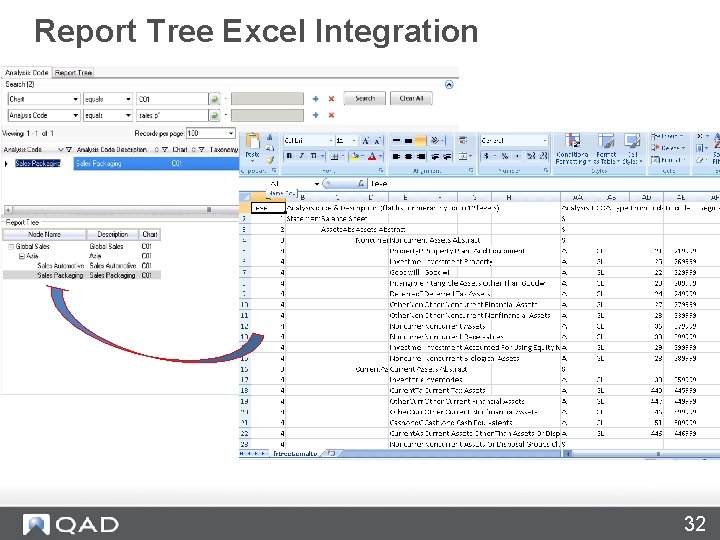
Task: Click the Node Name column header
Action: click(45, 235)
